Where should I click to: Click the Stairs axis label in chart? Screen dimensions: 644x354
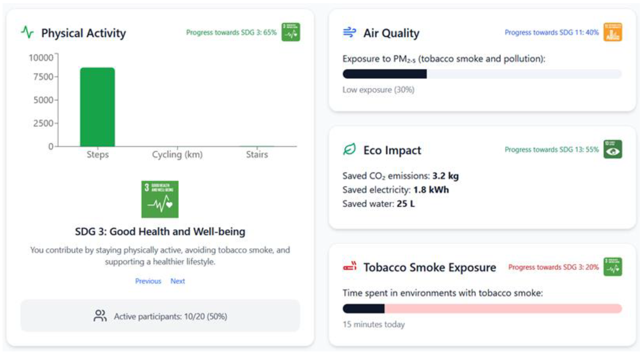[257, 155]
